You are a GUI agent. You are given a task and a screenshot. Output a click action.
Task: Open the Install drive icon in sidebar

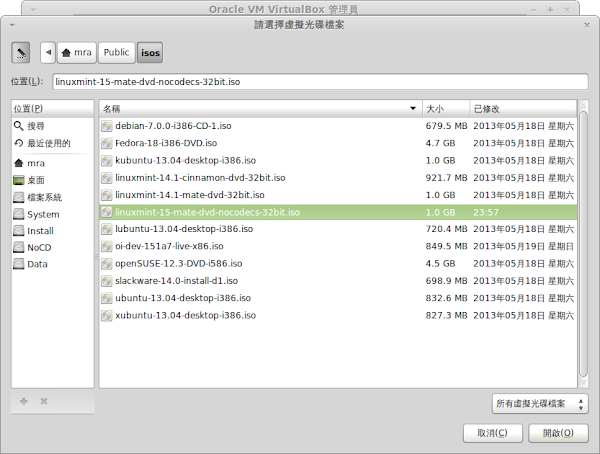(18, 230)
